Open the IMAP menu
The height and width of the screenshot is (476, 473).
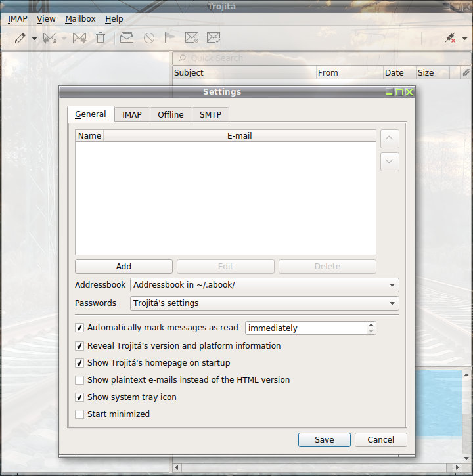[18, 19]
